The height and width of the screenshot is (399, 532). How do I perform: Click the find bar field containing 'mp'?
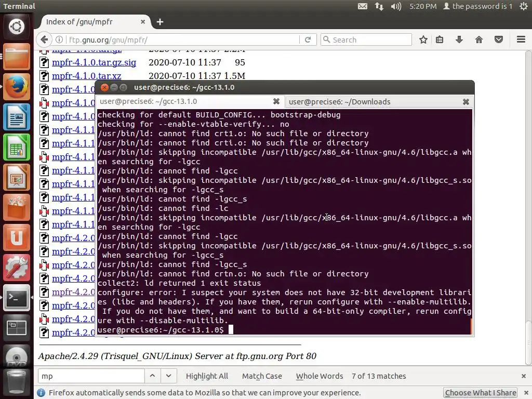[x=91, y=376]
